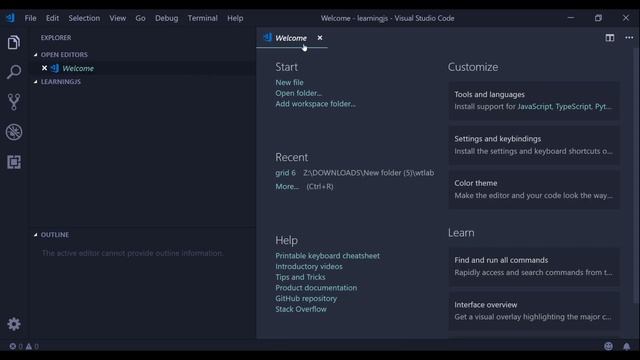Click the Color theme card
The width and height of the screenshot is (640, 360).
[x=534, y=189]
